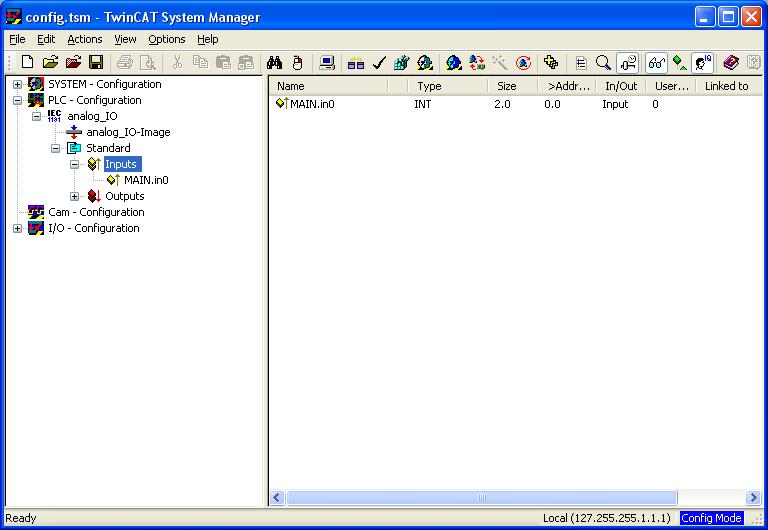Click the yellow cross-shaped toolbar icon

(551, 62)
